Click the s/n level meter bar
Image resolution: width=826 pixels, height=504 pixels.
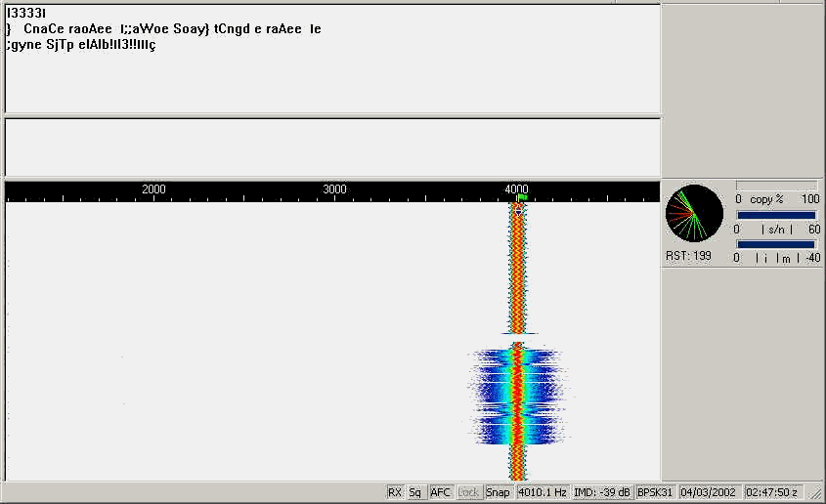click(x=776, y=215)
